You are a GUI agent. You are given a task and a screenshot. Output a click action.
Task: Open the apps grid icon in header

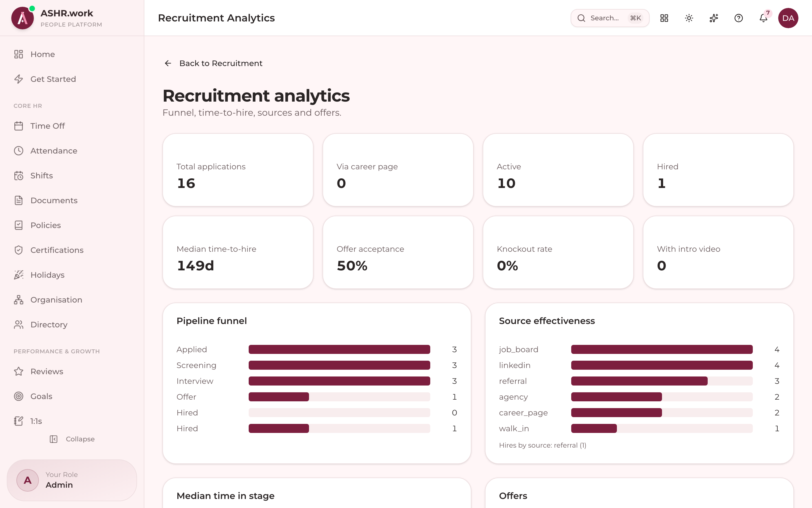(664, 18)
